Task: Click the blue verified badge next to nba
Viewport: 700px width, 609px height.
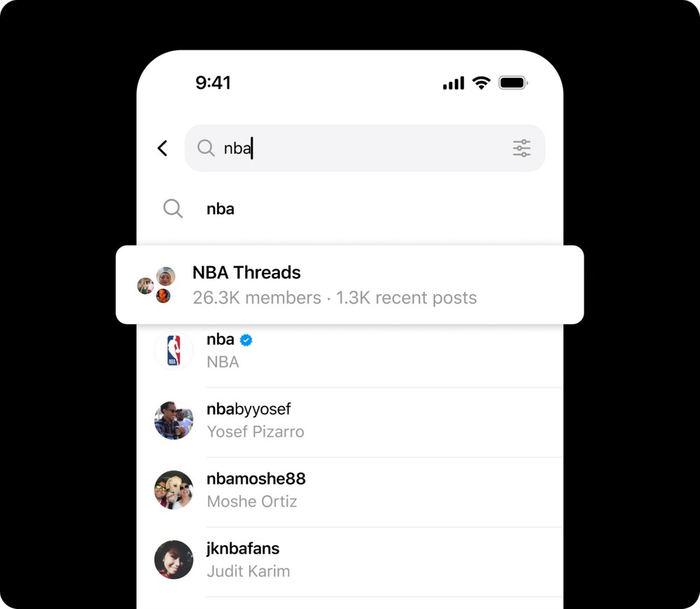Action: coord(246,340)
